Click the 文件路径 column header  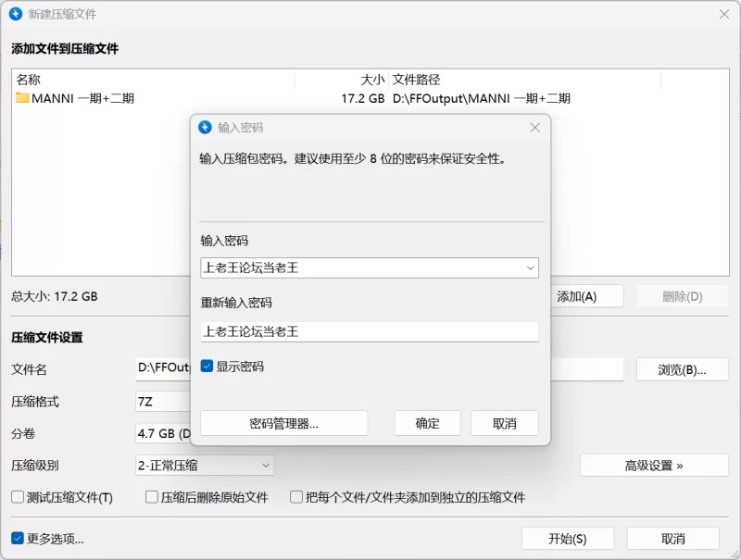pos(524,80)
